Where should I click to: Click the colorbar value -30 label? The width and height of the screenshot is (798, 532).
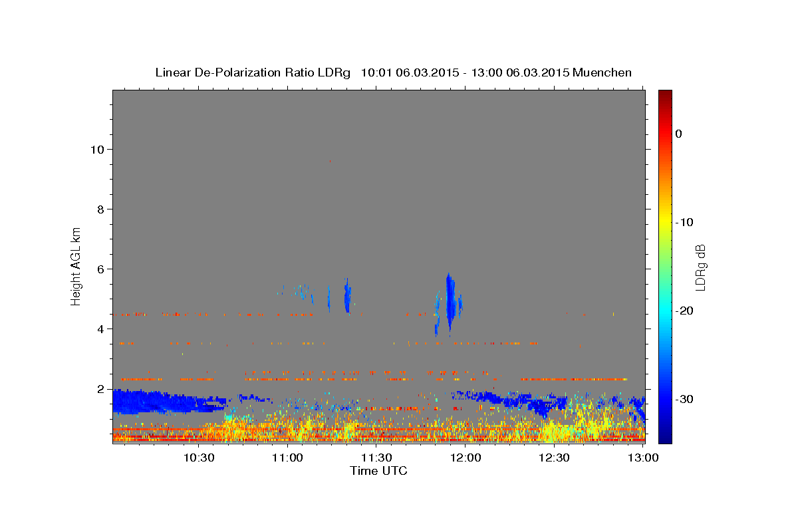coord(684,399)
